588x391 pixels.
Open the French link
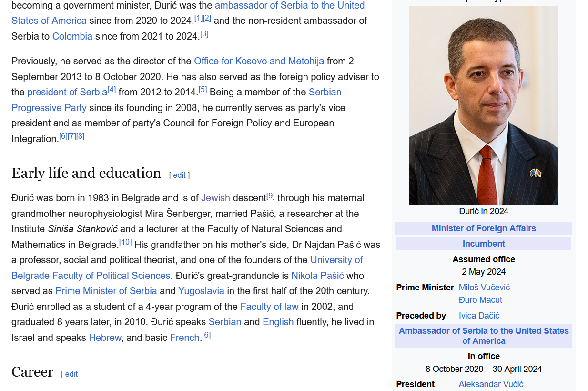[x=184, y=338]
